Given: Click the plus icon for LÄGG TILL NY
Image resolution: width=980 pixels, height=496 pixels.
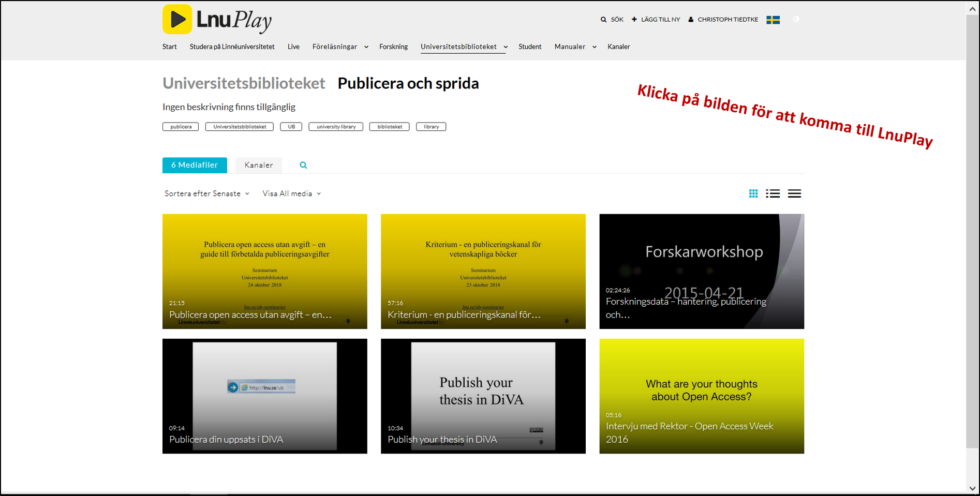Looking at the screenshot, I should point(634,19).
